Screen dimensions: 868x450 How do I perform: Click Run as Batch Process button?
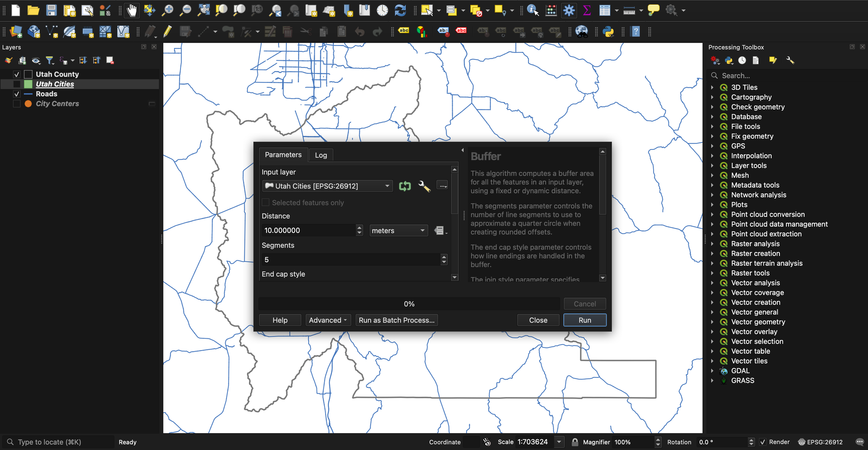[x=396, y=320]
